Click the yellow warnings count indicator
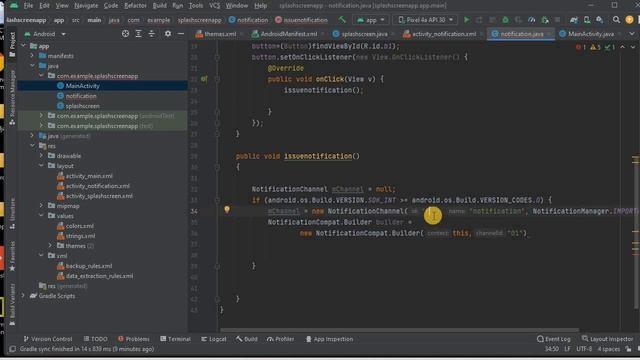Image resolution: width=640 pixels, height=360 pixels. pyautogui.click(x=596, y=47)
